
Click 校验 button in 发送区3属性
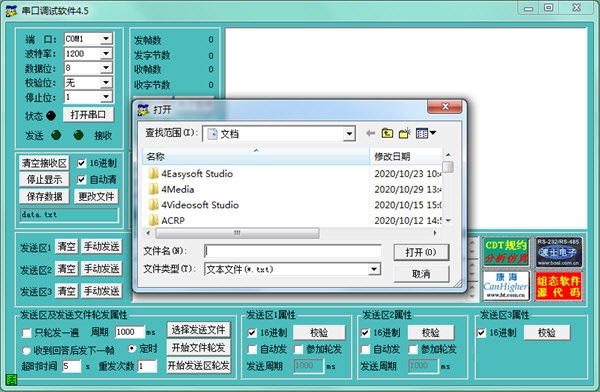coord(547,333)
